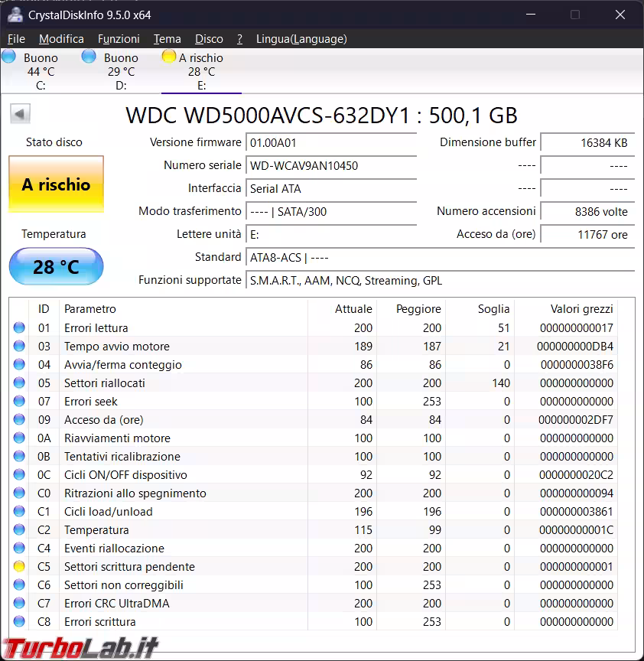The height and width of the screenshot is (661, 644).
Task: Click the Numero seriale field
Action: (332, 166)
